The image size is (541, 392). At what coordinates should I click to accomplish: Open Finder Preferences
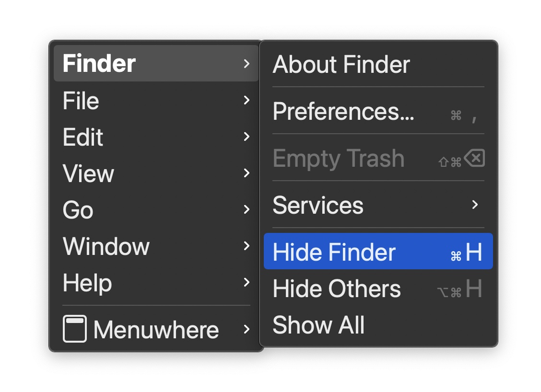[x=343, y=112]
